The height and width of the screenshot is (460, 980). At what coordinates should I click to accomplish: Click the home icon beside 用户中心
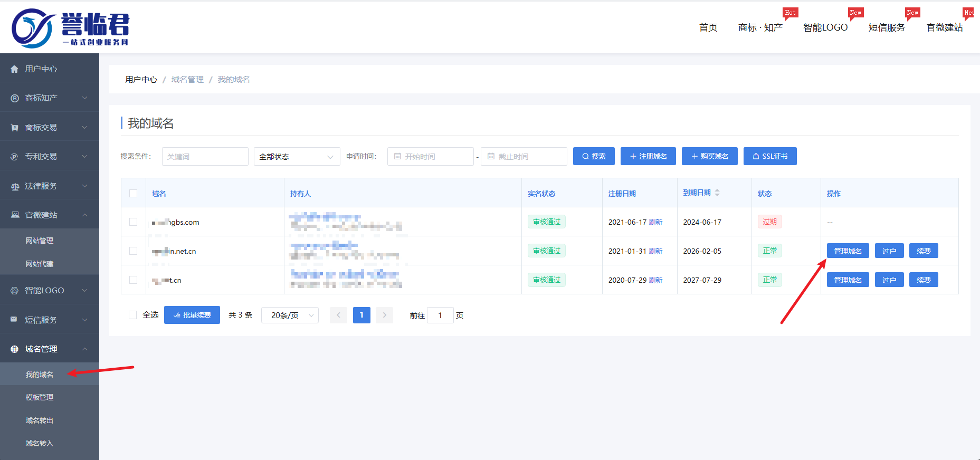[x=14, y=69]
